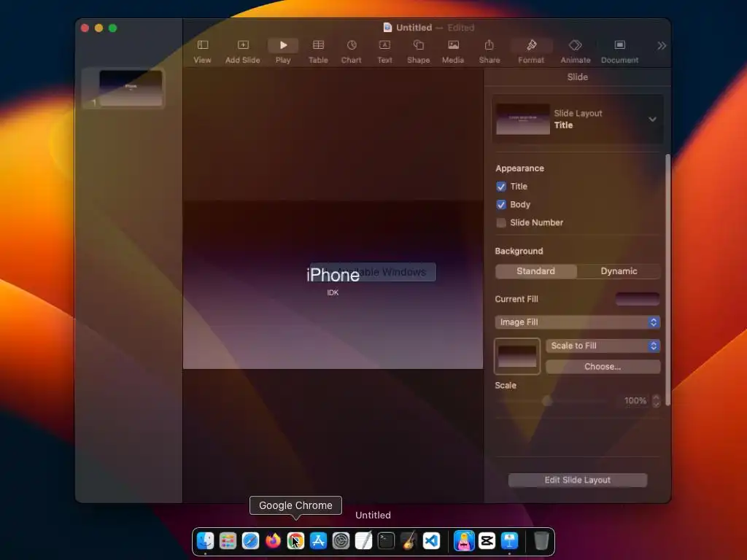This screenshot has height=560, width=747.
Task: Click the Share toolbar icon
Action: (489, 52)
